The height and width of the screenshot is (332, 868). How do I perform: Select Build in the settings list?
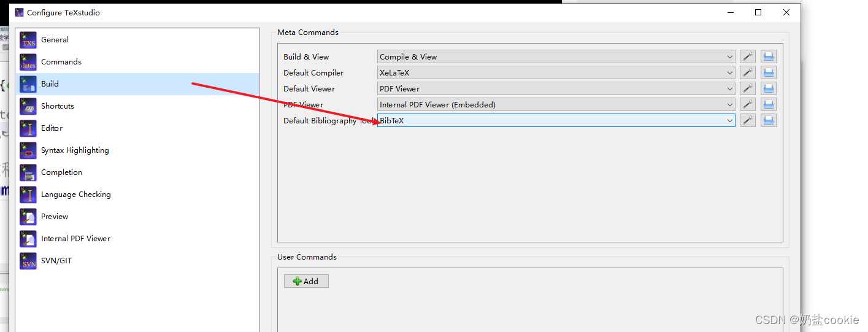137,84
